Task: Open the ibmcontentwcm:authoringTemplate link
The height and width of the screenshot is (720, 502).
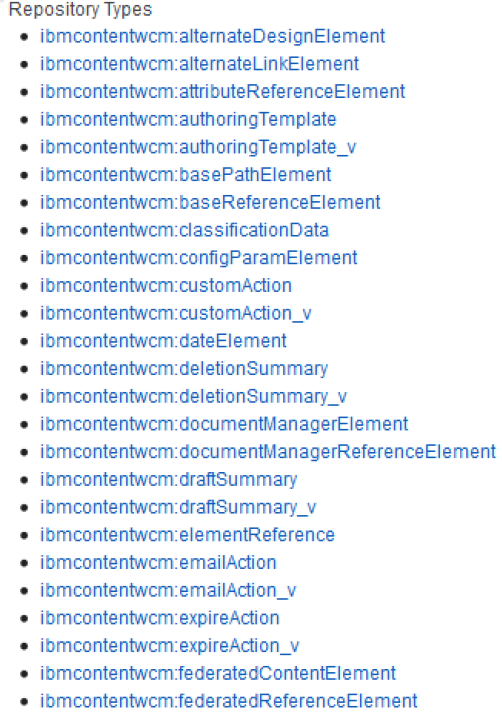Action: coord(188,120)
